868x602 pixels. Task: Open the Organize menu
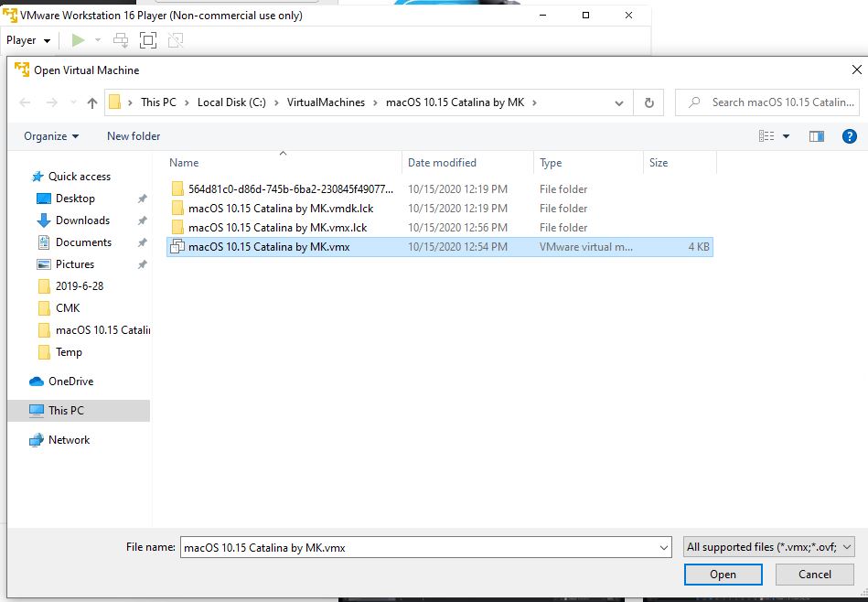pos(51,136)
